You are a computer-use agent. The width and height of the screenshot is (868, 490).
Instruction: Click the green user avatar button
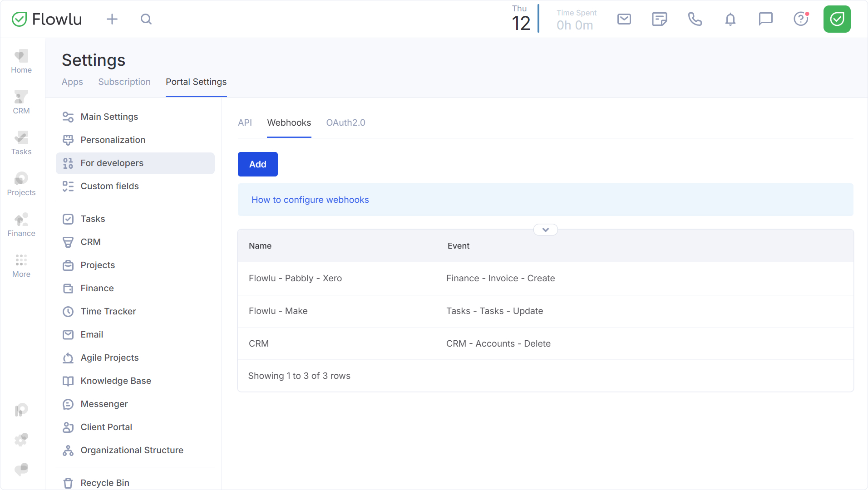[837, 19]
